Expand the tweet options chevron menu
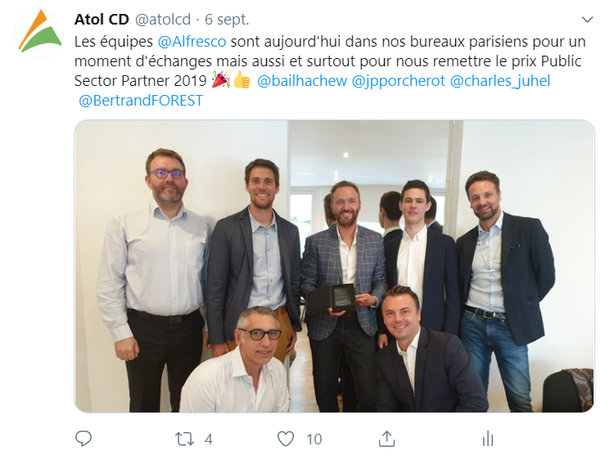The height and width of the screenshot is (455, 610). (x=587, y=19)
